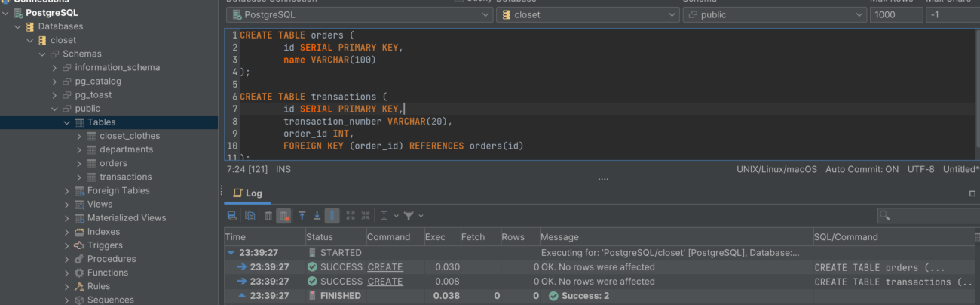Jump to the top of the log
Viewport: 980px width, 305px height.
point(302,216)
